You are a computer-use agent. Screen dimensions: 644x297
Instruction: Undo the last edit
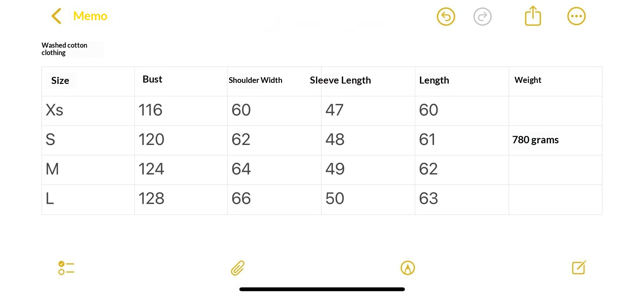click(446, 16)
